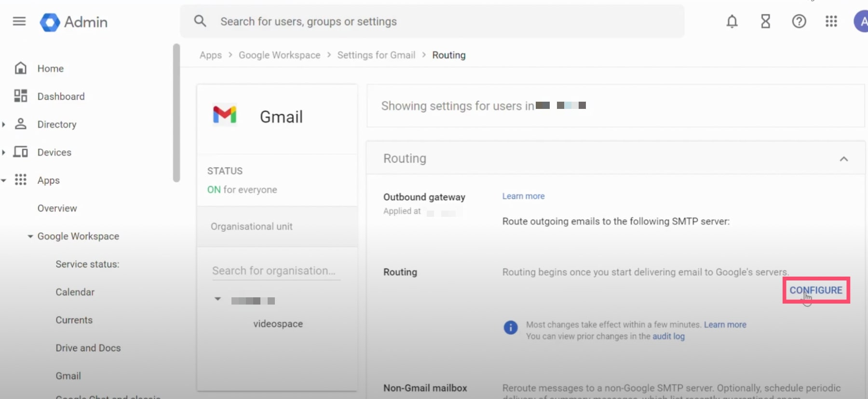
Task: Click the Routing breadcrumb
Action: click(x=449, y=55)
